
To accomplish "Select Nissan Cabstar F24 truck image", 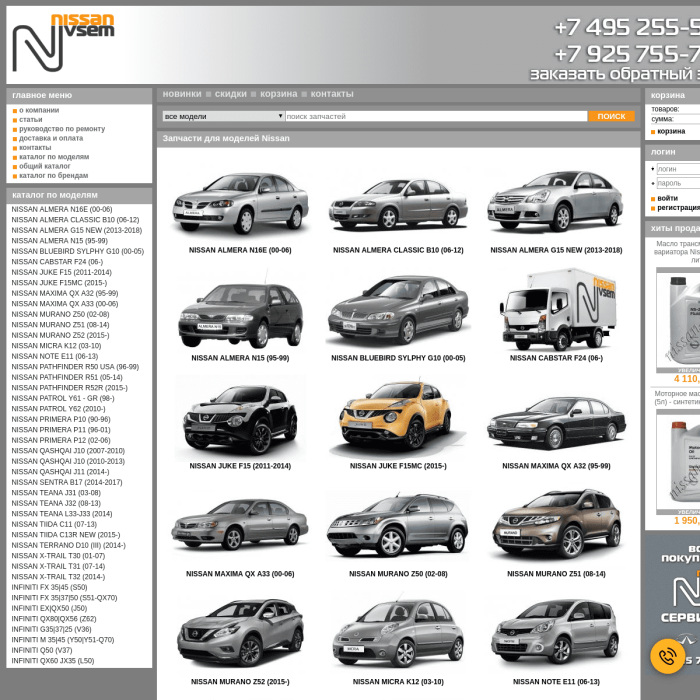I will coord(558,309).
